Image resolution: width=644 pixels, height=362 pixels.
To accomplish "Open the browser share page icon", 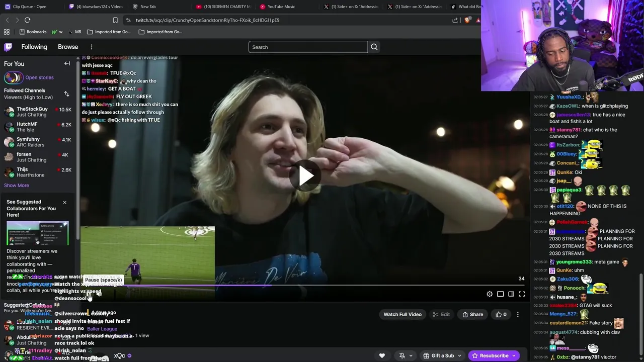I will [455, 20].
